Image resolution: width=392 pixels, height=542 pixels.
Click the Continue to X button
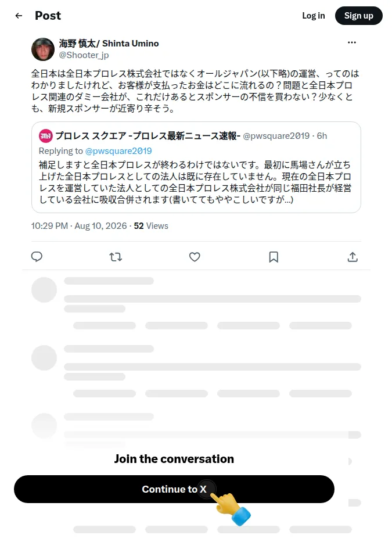coord(174,489)
